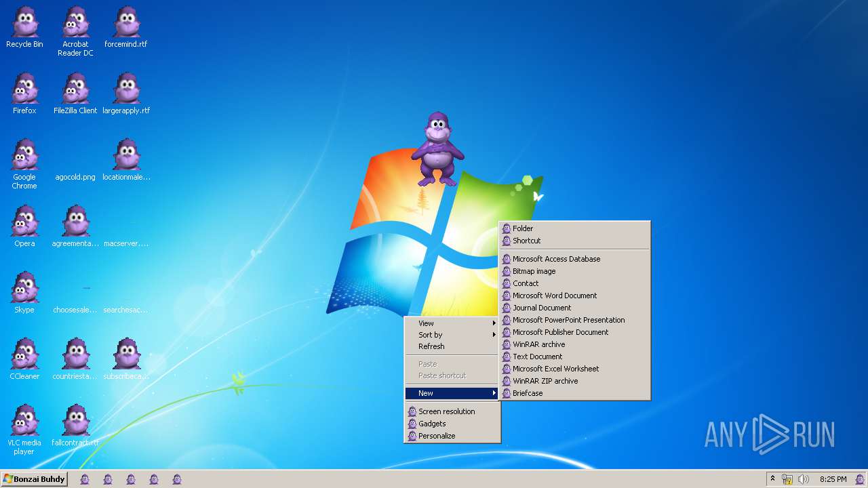
Task: Click first pinned taskbar icon beside Start
Action: pyautogui.click(x=85, y=479)
